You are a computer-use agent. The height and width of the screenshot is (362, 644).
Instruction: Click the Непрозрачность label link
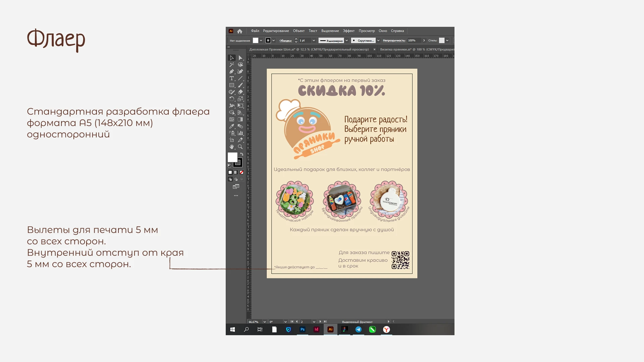click(x=394, y=41)
